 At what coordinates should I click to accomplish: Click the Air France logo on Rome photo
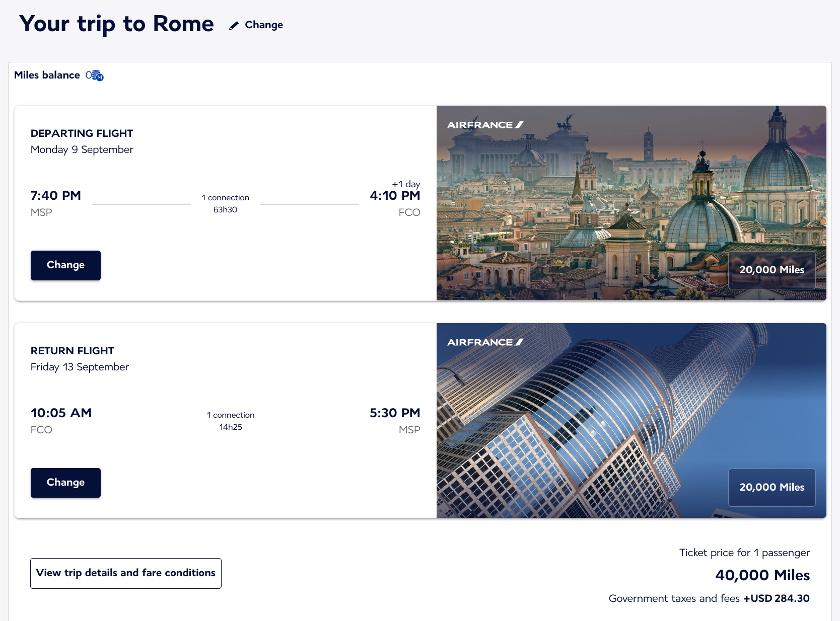pyautogui.click(x=485, y=125)
